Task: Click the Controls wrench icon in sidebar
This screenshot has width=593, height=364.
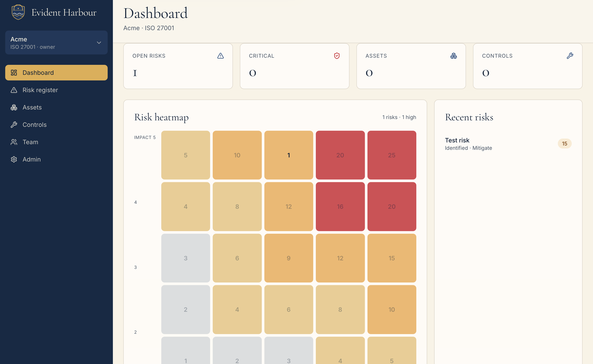Action: (14, 125)
